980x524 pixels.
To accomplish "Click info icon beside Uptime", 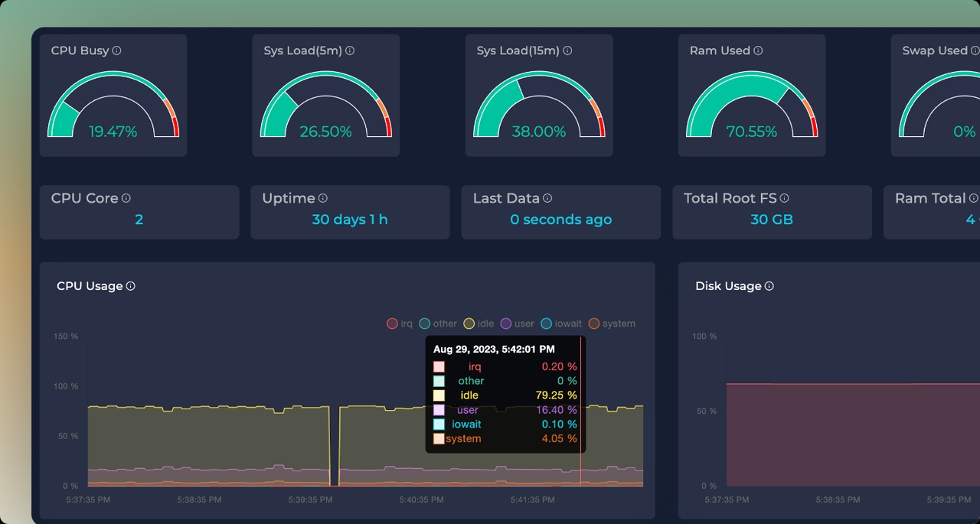I will [323, 198].
